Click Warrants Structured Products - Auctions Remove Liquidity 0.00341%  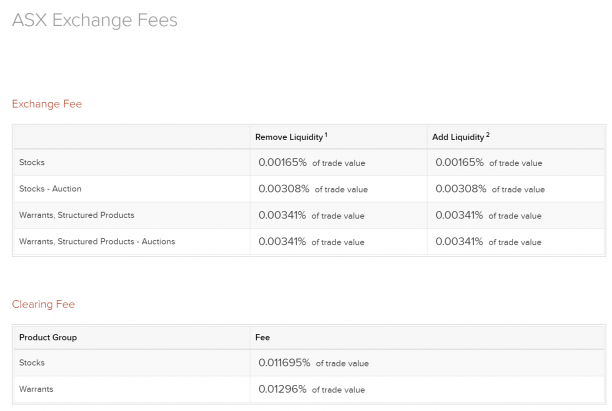(x=282, y=242)
